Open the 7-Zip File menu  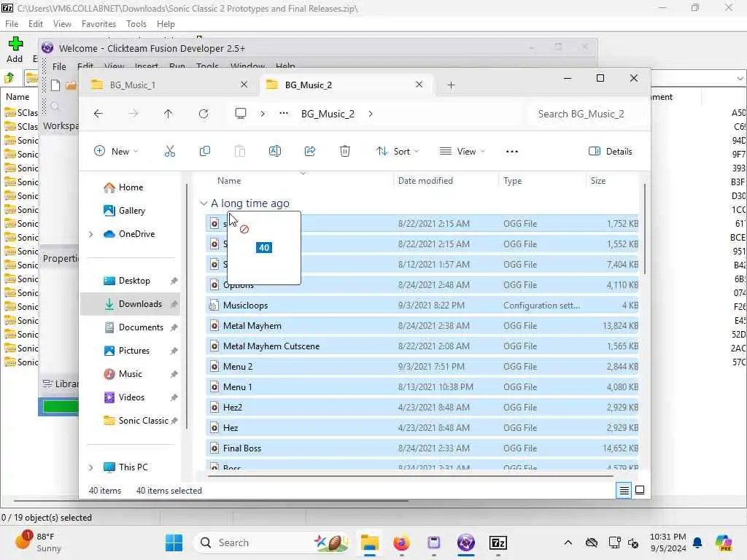(x=12, y=24)
